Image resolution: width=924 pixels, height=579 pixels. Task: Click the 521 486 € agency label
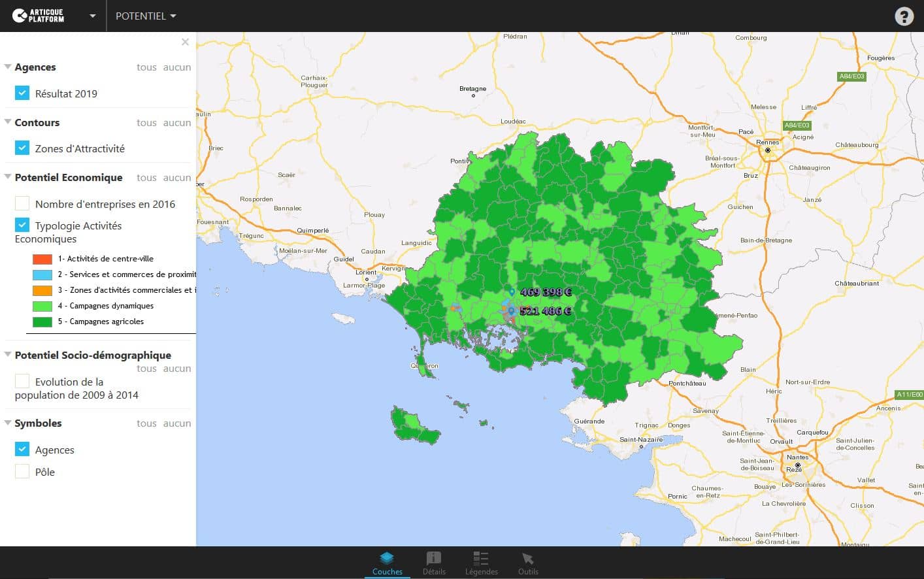point(546,311)
